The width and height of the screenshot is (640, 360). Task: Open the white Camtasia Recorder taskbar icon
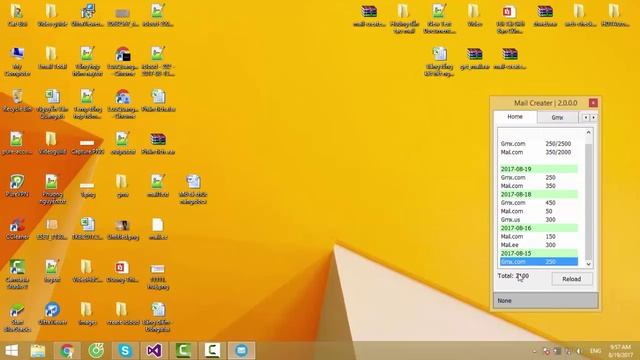[212, 351]
